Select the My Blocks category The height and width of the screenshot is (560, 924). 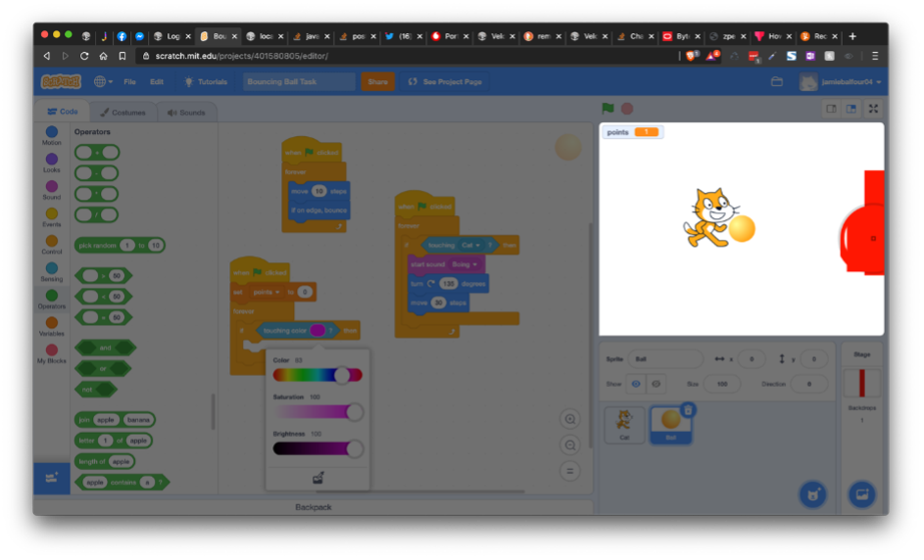(51, 353)
